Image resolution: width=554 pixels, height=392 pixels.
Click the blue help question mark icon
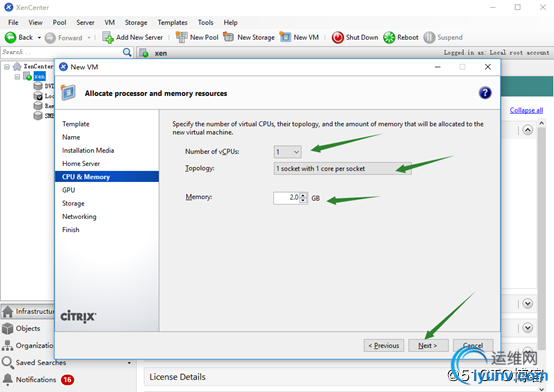(x=485, y=93)
